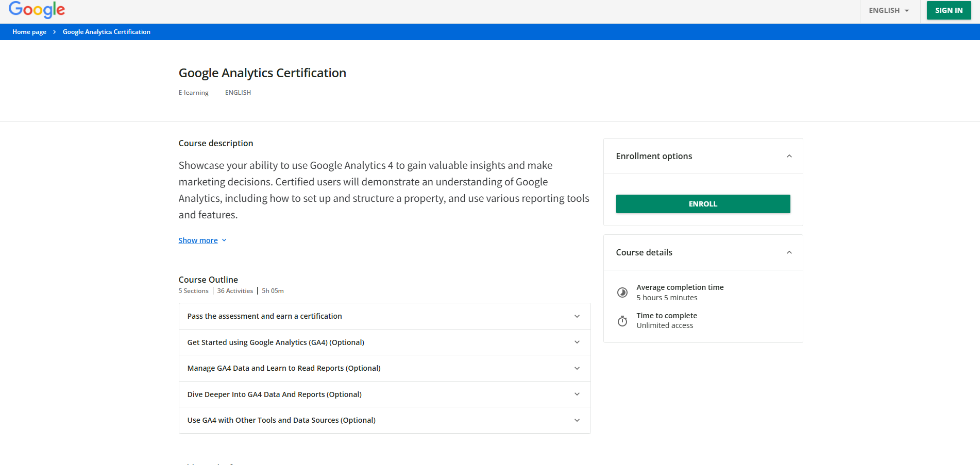Click the SIGN IN button
Viewport: 980px width, 465px height.
(x=949, y=10)
